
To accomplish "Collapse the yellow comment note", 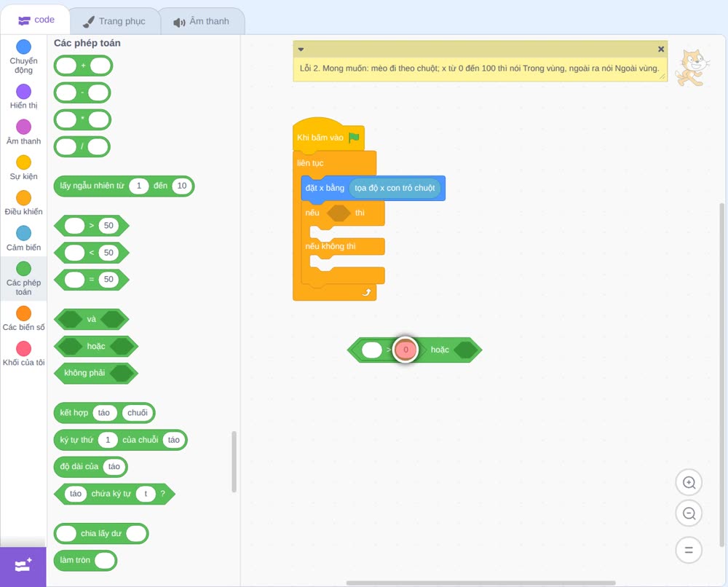I will (301, 50).
